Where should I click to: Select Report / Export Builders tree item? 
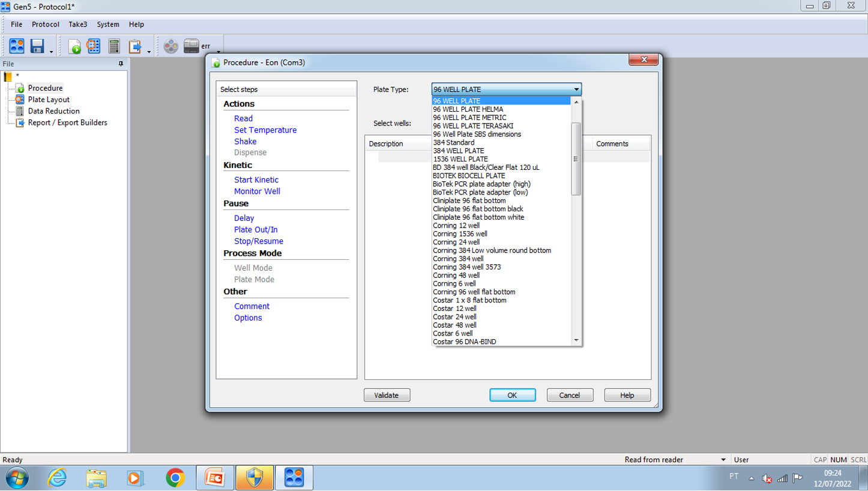coord(67,122)
